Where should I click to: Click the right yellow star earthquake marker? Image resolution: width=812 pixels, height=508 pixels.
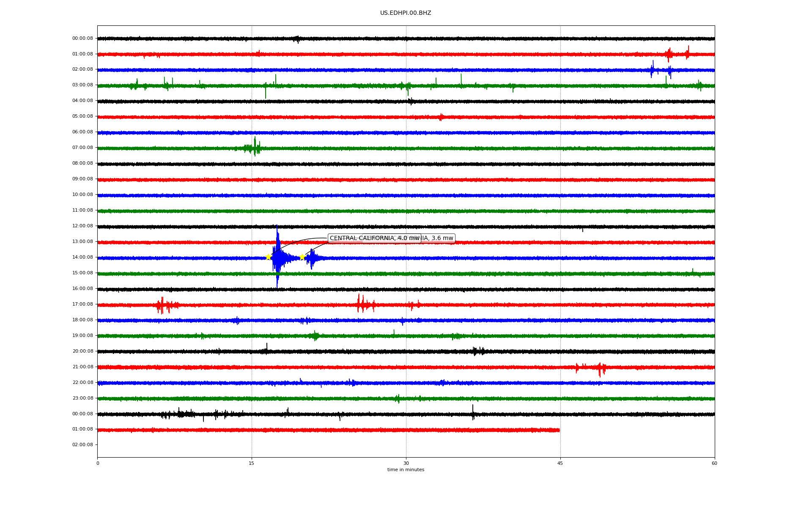click(302, 257)
